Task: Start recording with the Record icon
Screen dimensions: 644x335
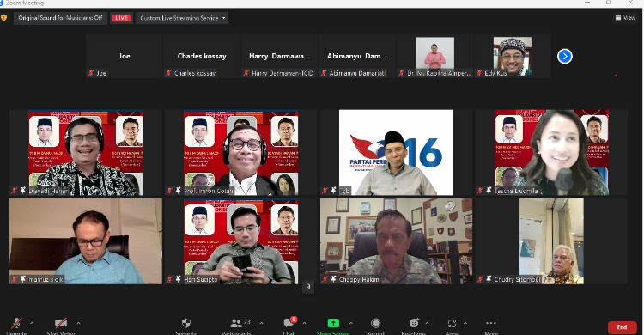Action: point(375,323)
